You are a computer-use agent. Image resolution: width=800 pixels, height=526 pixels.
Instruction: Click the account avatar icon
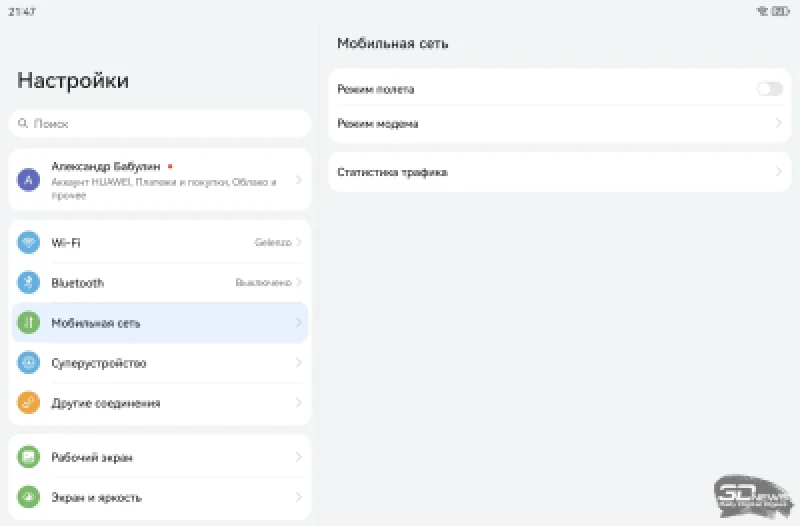[28, 180]
